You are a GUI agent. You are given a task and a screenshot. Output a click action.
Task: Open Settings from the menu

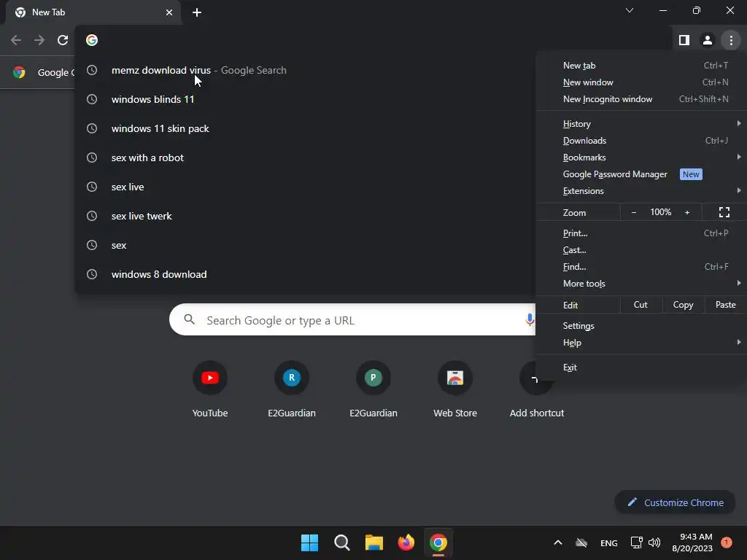tap(641, 326)
